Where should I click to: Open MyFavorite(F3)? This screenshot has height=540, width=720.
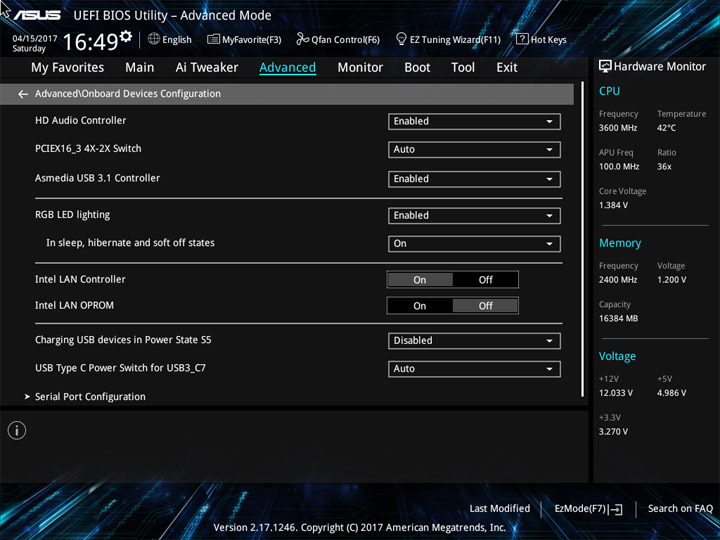pos(244,39)
